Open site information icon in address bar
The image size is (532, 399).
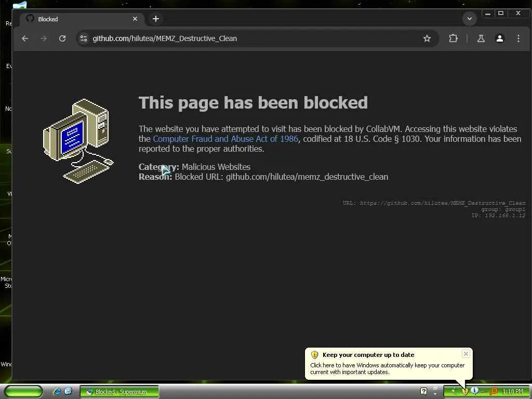84,38
